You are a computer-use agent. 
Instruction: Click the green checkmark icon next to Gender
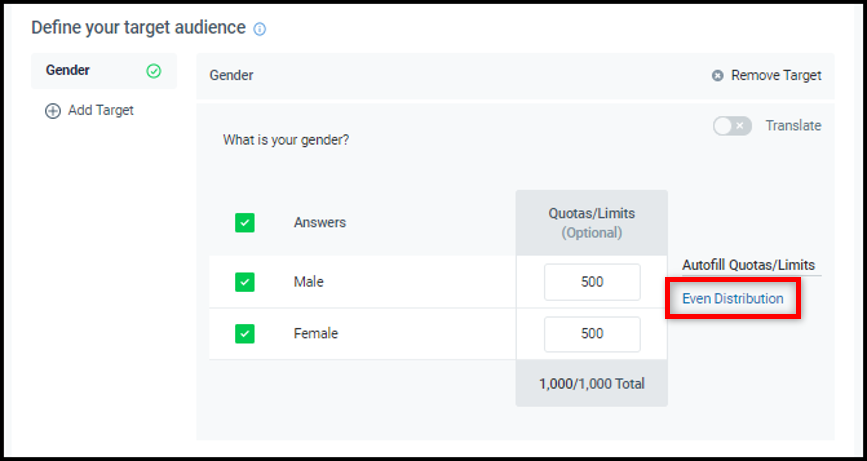pos(154,71)
